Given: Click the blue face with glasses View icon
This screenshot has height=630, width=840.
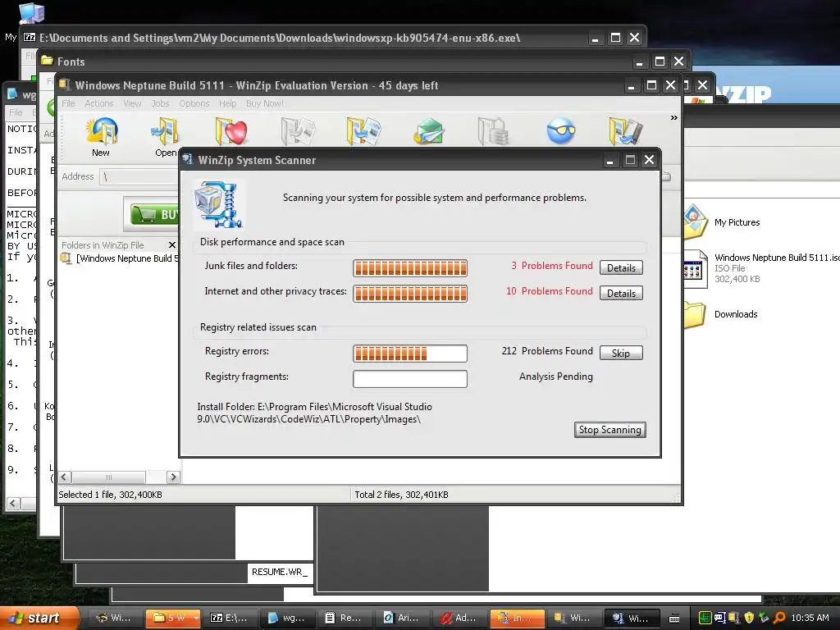Looking at the screenshot, I should click(x=561, y=130).
